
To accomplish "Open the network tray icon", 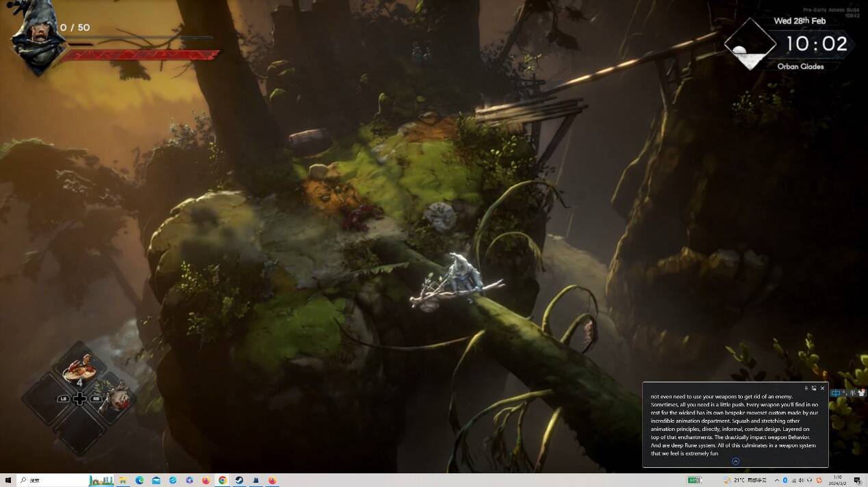I will (x=793, y=480).
